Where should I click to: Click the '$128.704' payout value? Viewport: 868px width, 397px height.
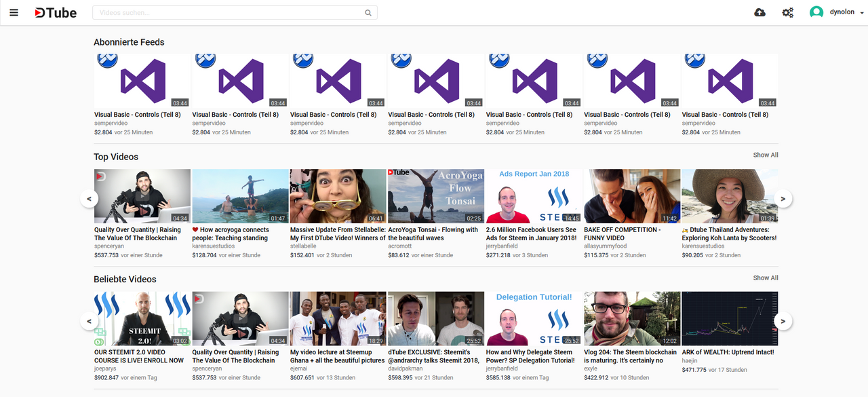point(205,255)
